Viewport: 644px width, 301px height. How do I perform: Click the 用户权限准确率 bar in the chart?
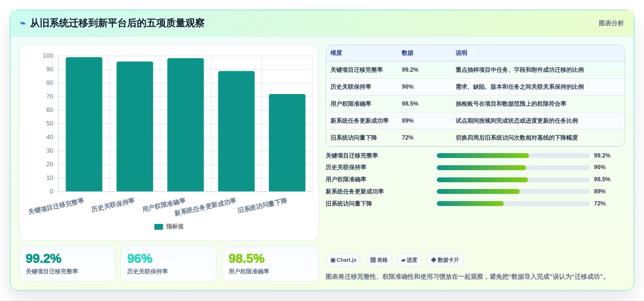click(185, 125)
